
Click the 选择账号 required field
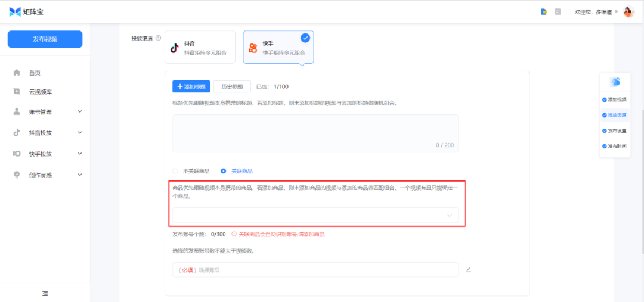pyautogui.click(x=315, y=270)
